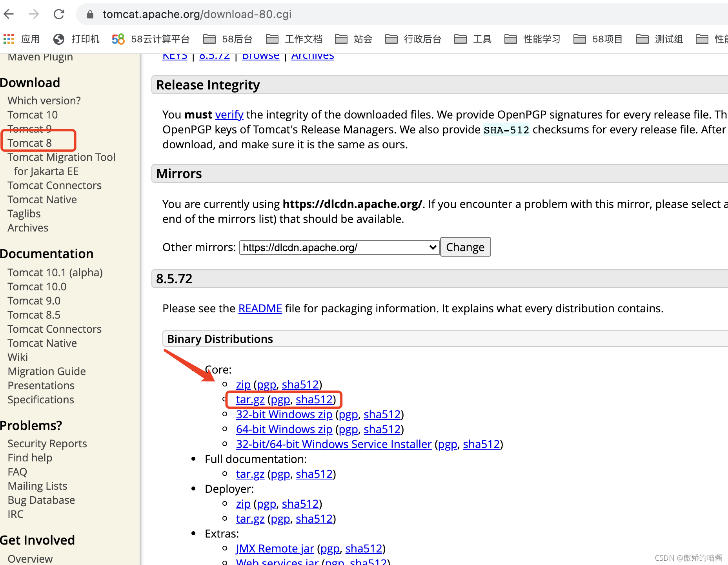Click the 8.5.72 link at top
728x565 pixels.
point(215,56)
